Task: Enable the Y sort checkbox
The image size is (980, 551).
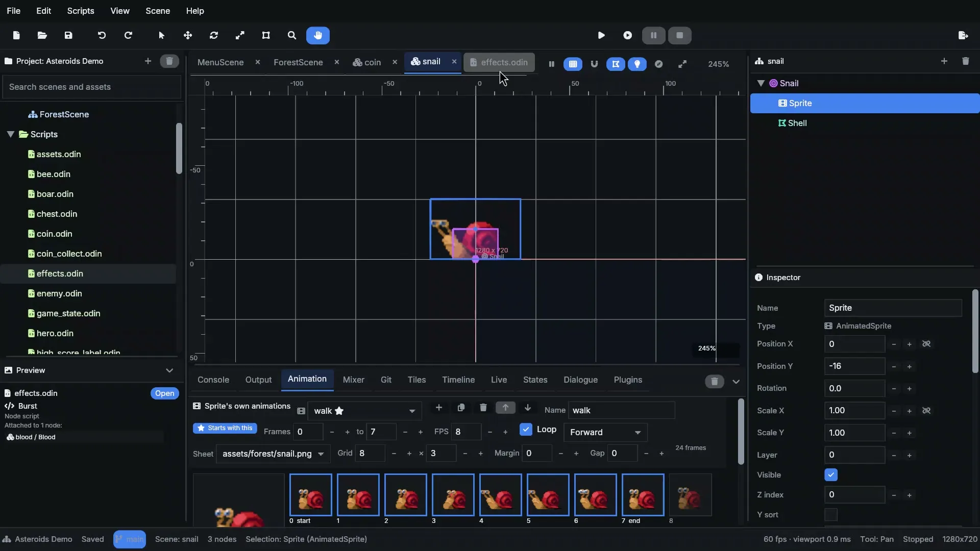Action: (831, 515)
